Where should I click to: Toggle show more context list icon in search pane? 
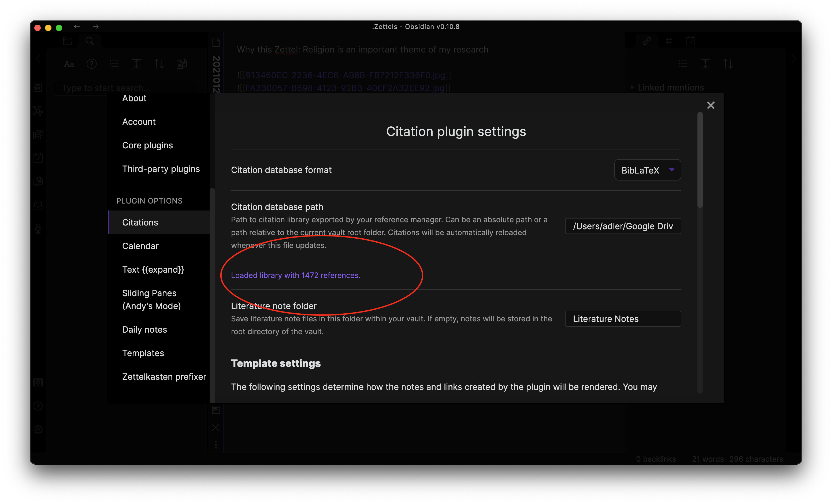(x=114, y=64)
